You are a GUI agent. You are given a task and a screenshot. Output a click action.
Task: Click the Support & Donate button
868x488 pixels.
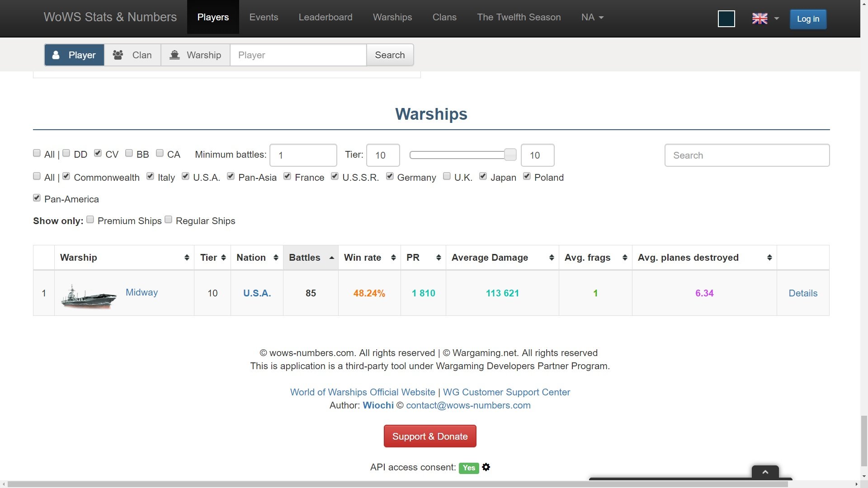click(429, 436)
